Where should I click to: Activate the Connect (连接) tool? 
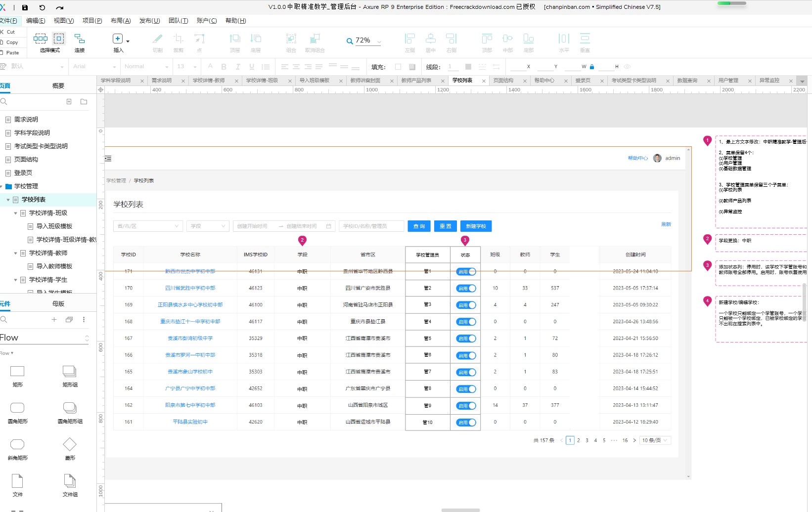[79, 39]
